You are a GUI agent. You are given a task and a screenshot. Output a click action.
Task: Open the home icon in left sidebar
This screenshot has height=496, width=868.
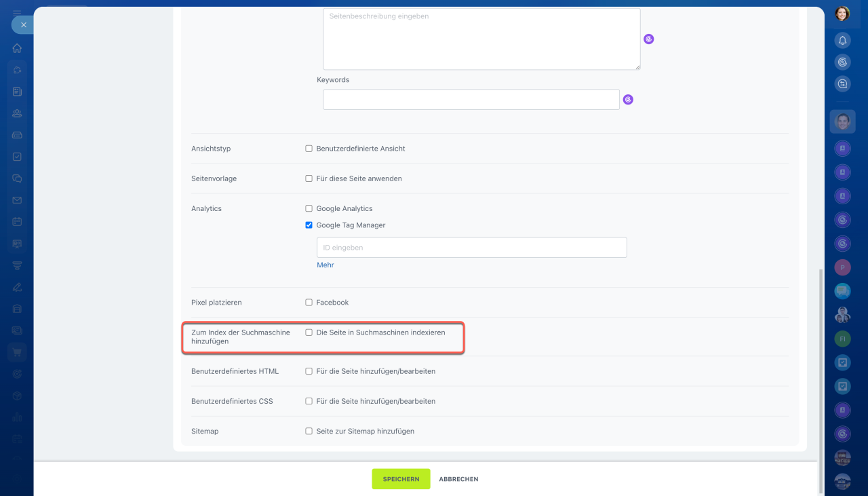coord(17,48)
